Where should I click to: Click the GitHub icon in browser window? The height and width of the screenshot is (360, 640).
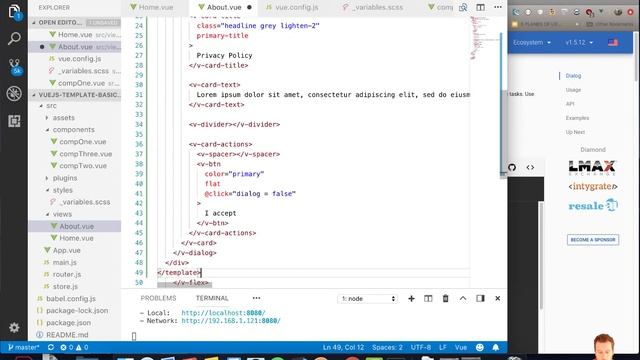512,167
